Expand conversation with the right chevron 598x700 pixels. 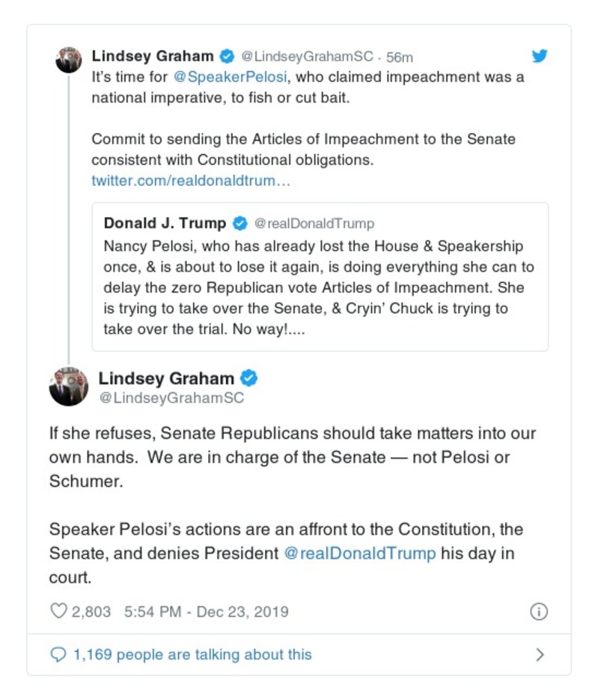click(x=540, y=654)
